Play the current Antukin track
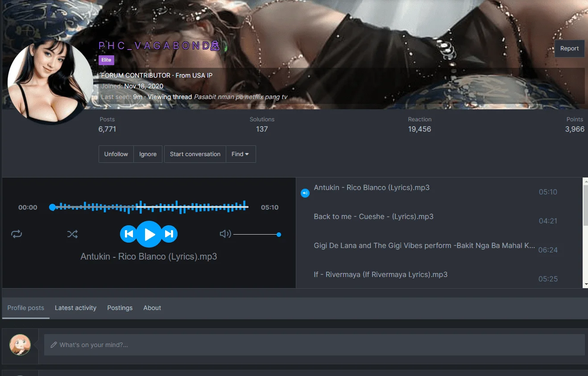The height and width of the screenshot is (376, 588). click(x=149, y=234)
